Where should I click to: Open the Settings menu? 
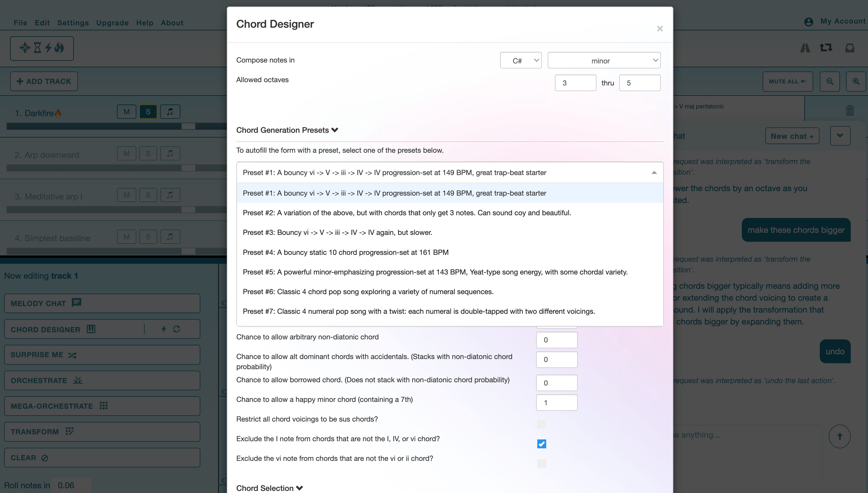(73, 23)
